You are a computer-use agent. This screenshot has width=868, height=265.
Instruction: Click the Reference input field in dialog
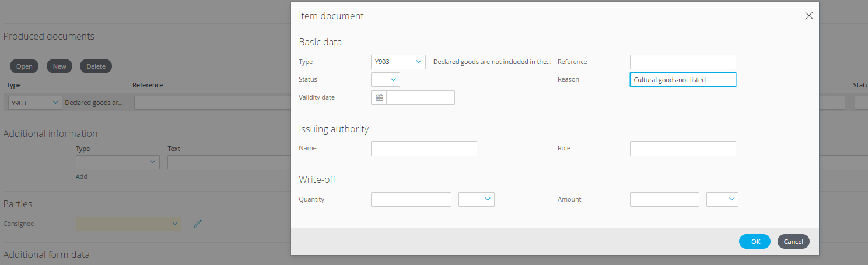pos(682,62)
